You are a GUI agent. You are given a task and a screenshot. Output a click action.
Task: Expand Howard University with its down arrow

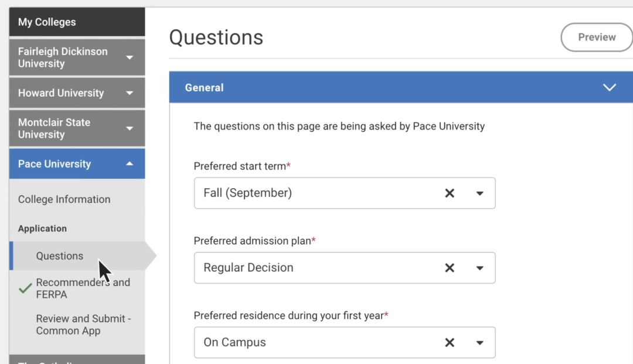point(130,93)
